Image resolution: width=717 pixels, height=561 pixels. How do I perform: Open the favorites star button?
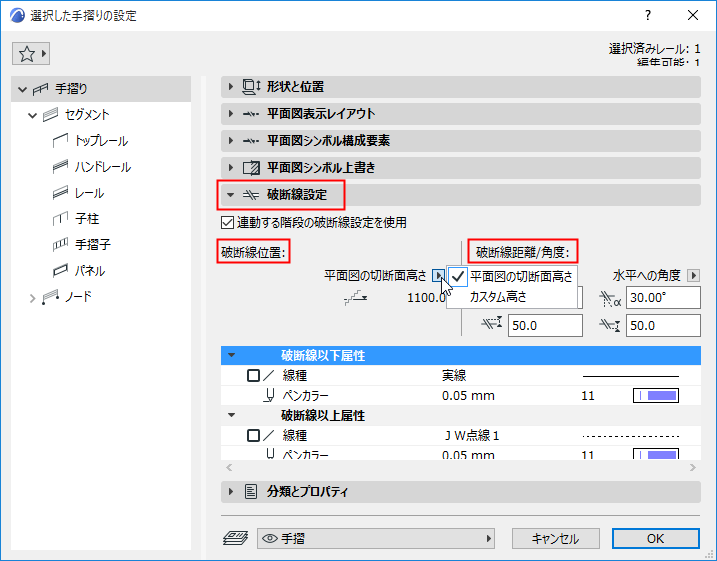click(31, 54)
